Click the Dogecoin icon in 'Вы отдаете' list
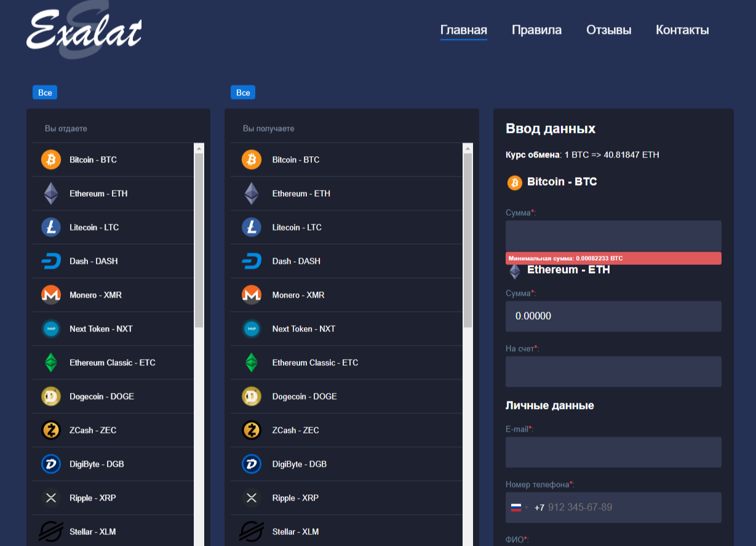The height and width of the screenshot is (546, 756). coord(51,397)
